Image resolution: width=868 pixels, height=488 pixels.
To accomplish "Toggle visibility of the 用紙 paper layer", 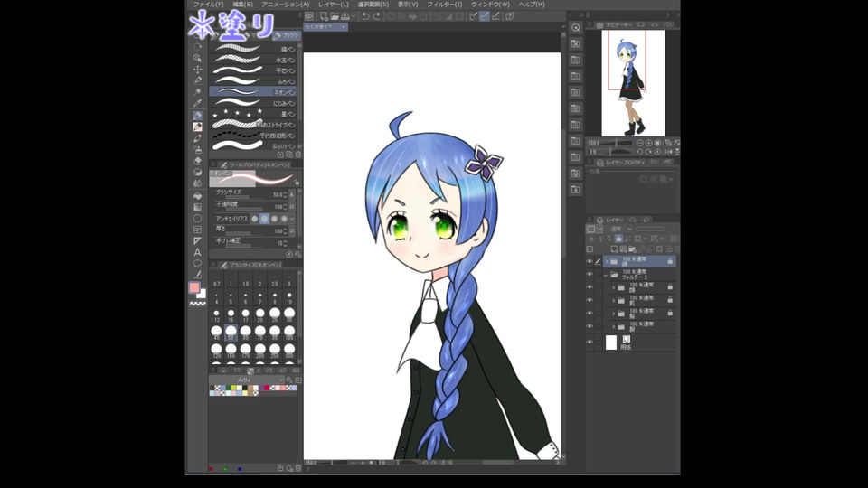I will tap(589, 343).
